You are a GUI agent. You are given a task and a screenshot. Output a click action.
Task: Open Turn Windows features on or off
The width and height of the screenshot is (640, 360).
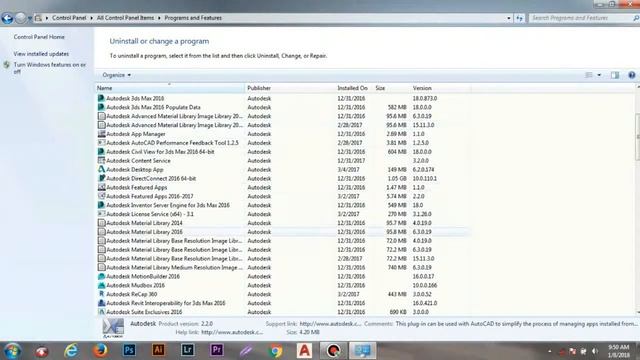pyautogui.click(x=49, y=68)
